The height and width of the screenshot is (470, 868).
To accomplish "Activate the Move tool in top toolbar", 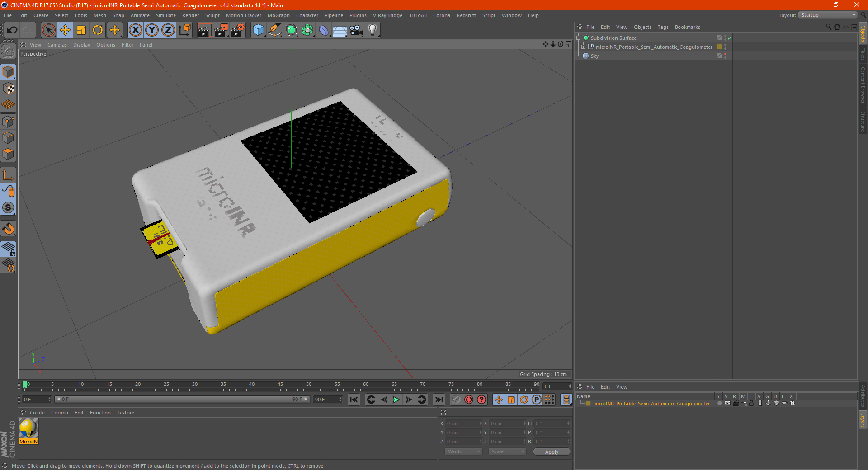I will [65, 30].
